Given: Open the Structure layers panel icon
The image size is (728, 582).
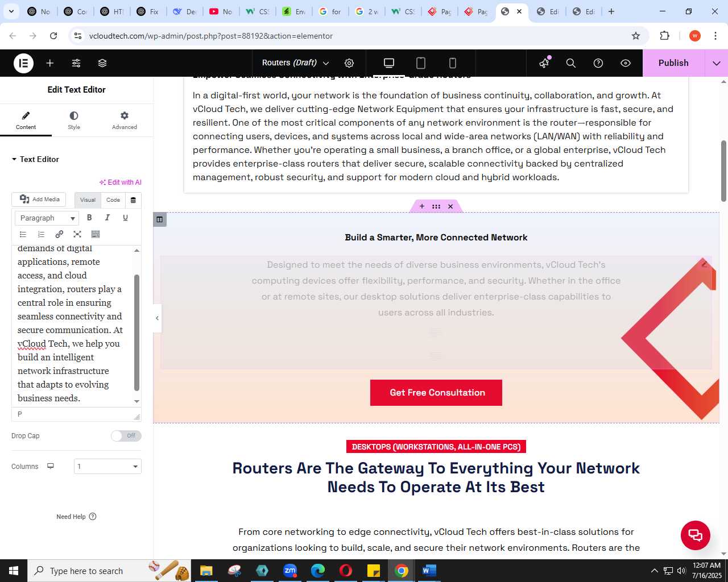Looking at the screenshot, I should click(102, 63).
